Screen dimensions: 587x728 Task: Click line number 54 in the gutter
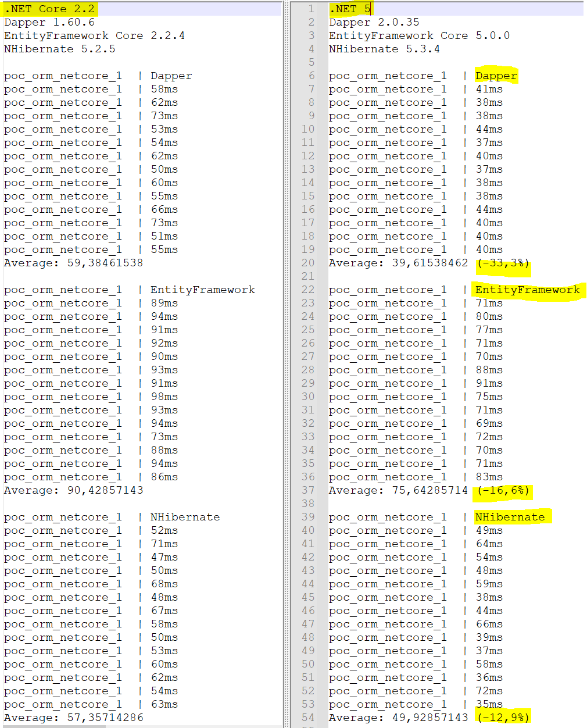[308, 718]
